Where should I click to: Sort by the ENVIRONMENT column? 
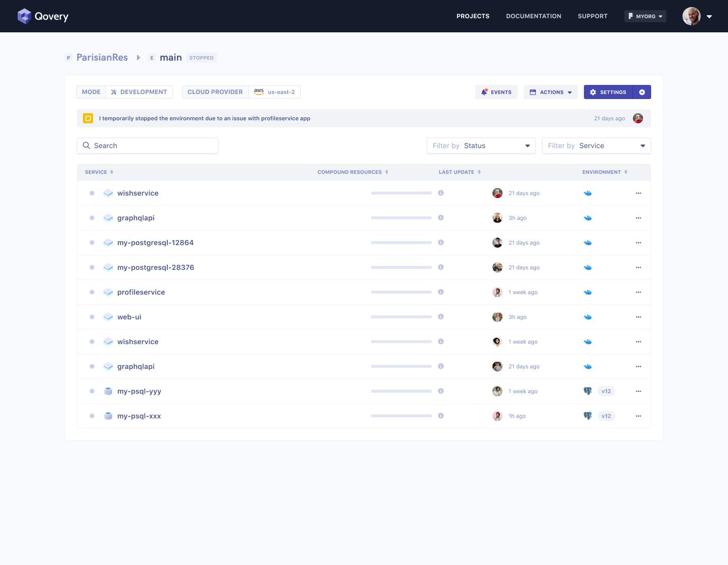coord(605,172)
